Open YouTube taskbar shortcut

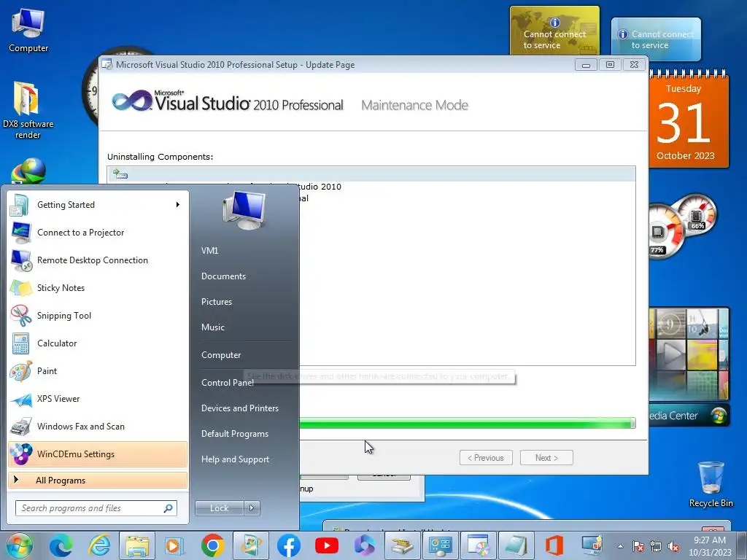coord(327,545)
